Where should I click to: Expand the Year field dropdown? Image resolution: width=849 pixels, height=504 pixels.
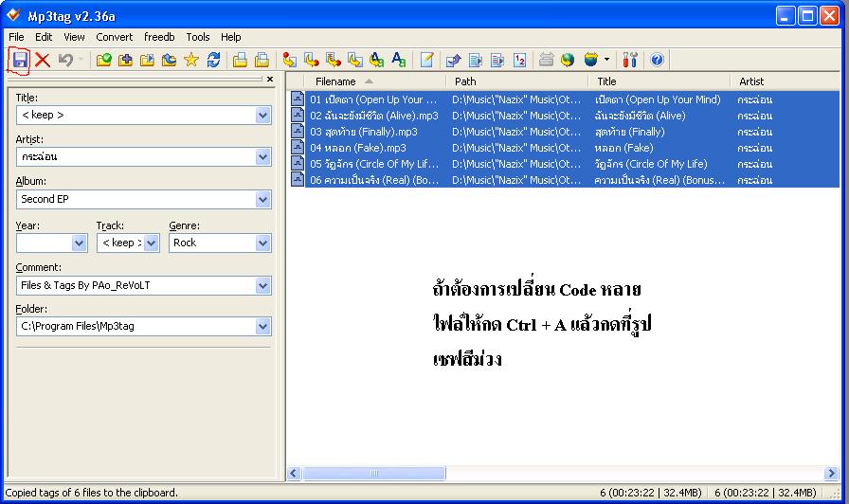[x=79, y=243]
